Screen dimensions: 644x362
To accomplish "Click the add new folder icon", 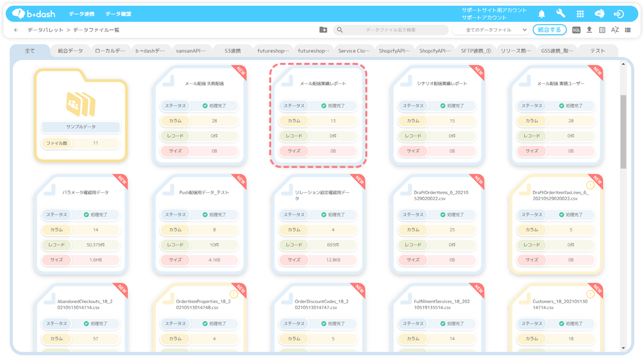I will click(324, 30).
